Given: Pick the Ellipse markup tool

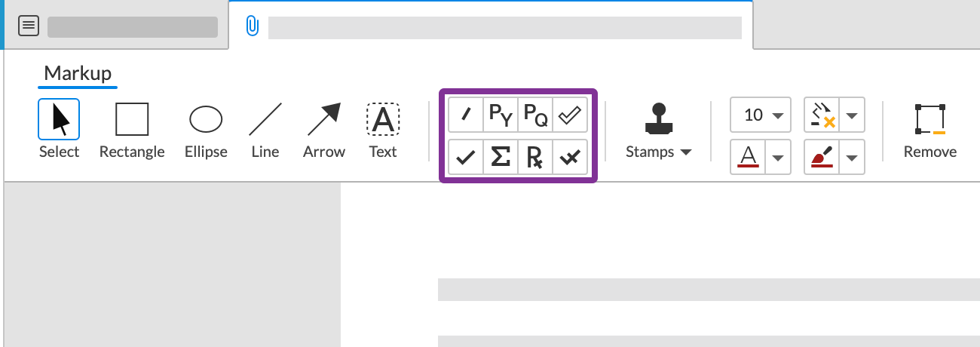Looking at the screenshot, I should point(206,130).
